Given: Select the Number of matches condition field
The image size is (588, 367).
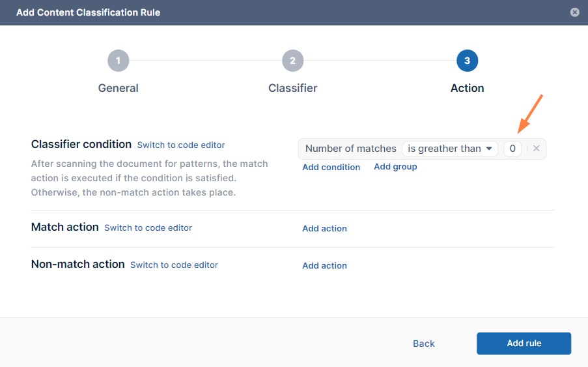Looking at the screenshot, I should coord(350,149).
